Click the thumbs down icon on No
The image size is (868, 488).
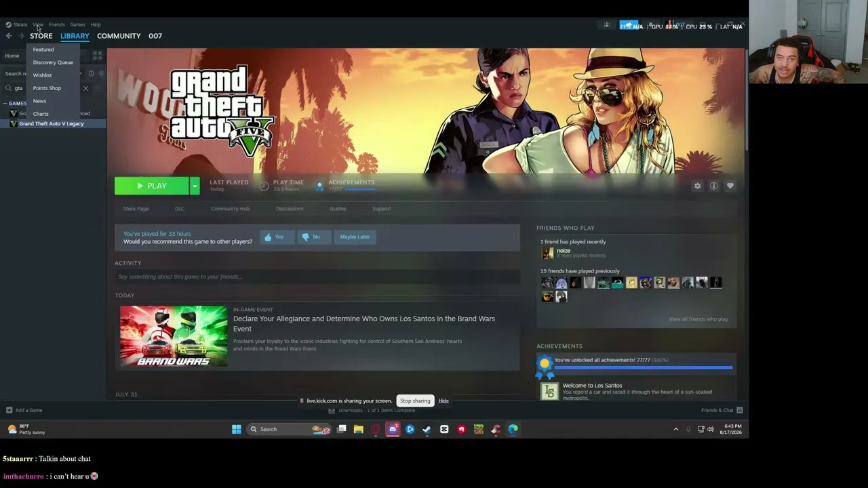click(305, 237)
